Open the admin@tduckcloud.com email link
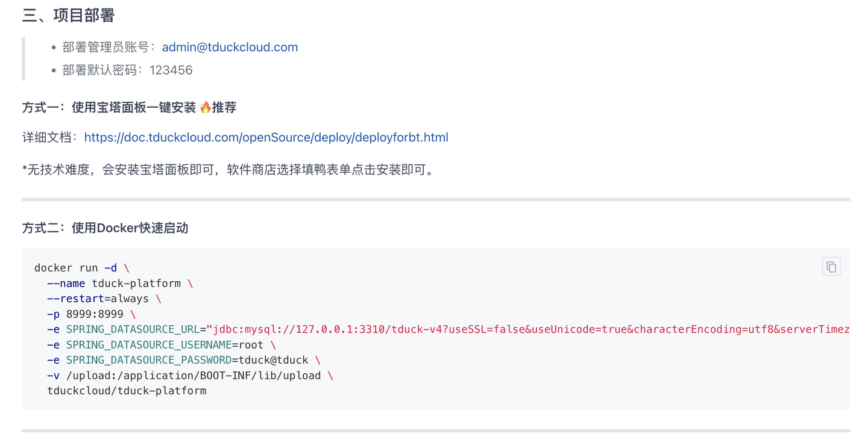Image resolution: width=868 pixels, height=448 pixels. pos(230,47)
